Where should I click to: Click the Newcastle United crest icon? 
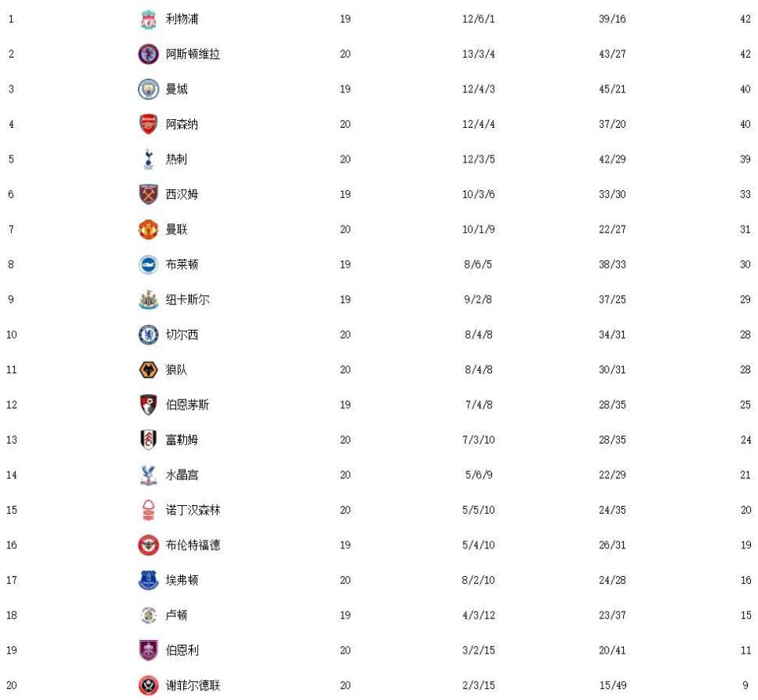coord(148,300)
